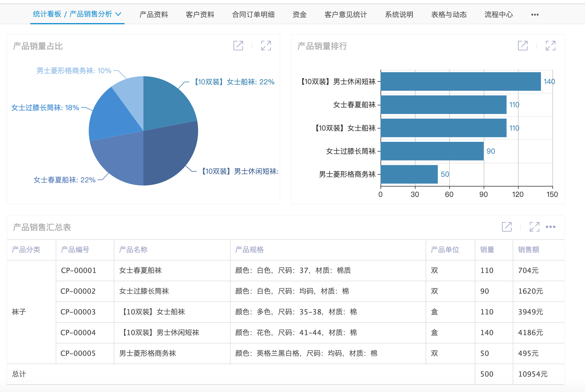The height and width of the screenshot is (392, 585).
Task: Click pie label 女士过膝长筒袜: 18%
Action: 45,107
